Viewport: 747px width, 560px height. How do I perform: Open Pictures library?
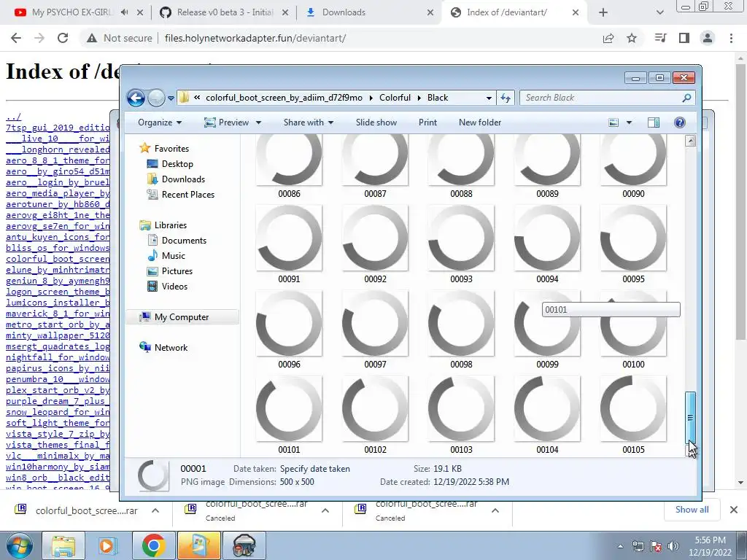pos(177,271)
